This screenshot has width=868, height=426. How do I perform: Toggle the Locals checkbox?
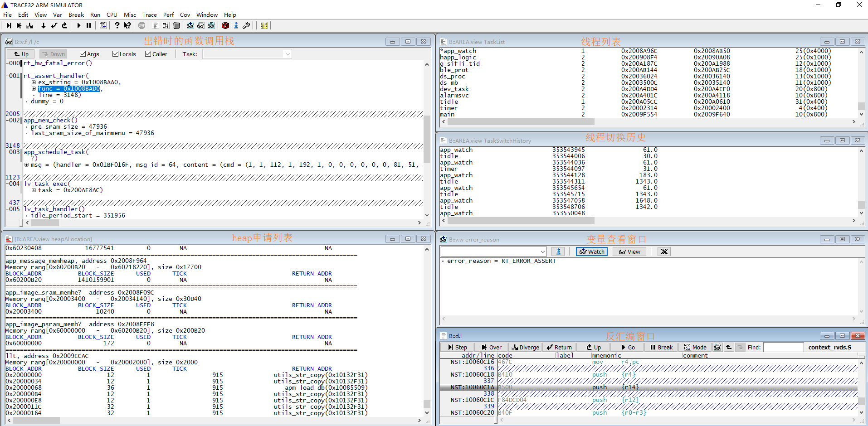tap(115, 54)
